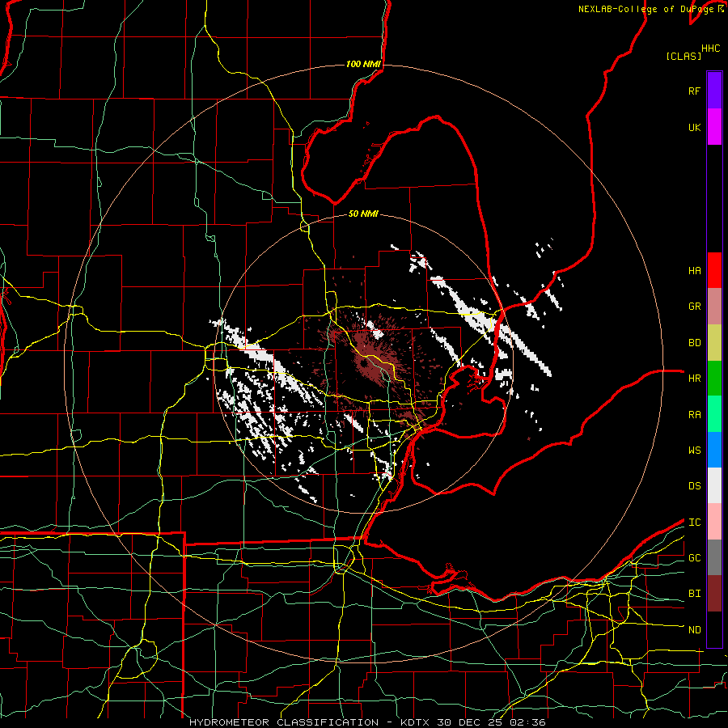
Task: Click the KDTX radar site identifier
Action: tap(415, 722)
